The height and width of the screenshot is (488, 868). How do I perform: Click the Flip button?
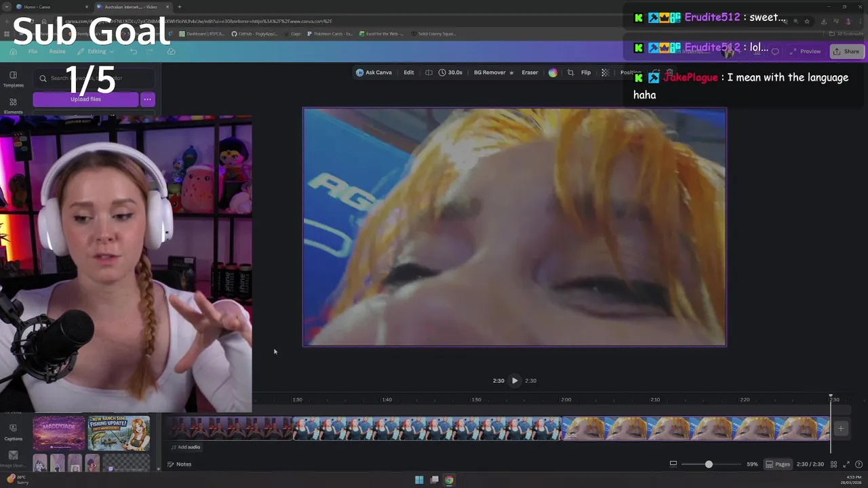pos(586,73)
